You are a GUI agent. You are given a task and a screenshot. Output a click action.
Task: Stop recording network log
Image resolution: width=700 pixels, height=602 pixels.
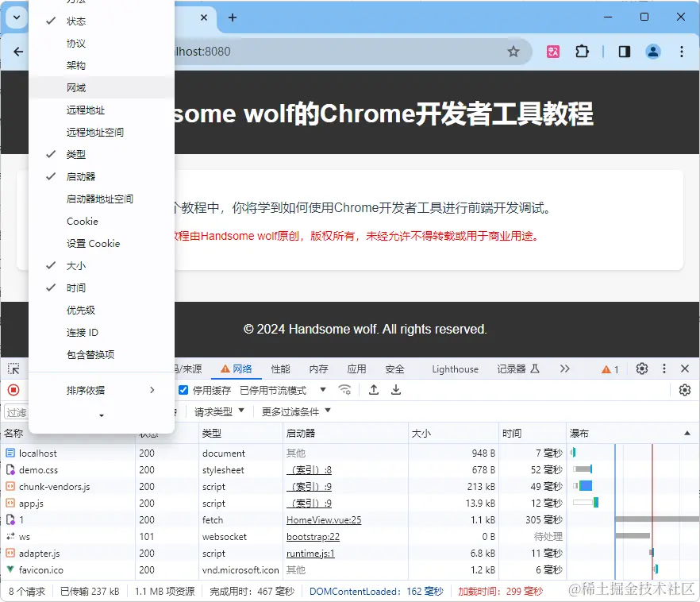click(13, 390)
